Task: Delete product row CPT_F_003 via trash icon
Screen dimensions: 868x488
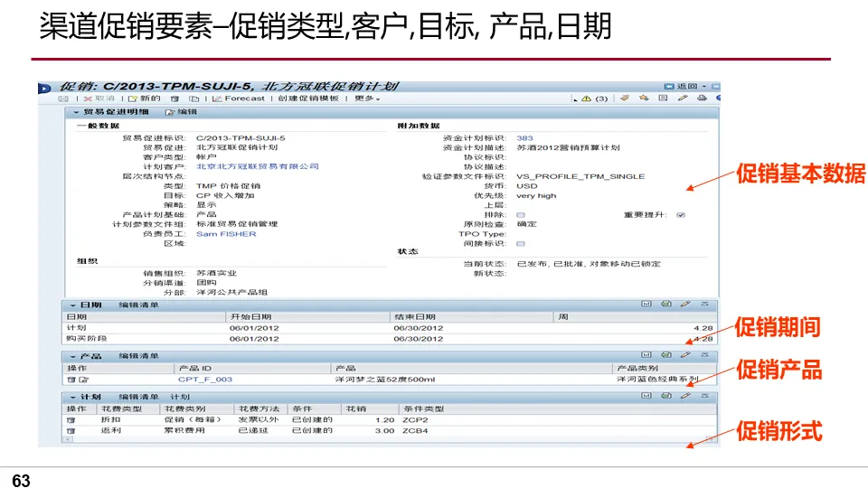Action: 71,380
